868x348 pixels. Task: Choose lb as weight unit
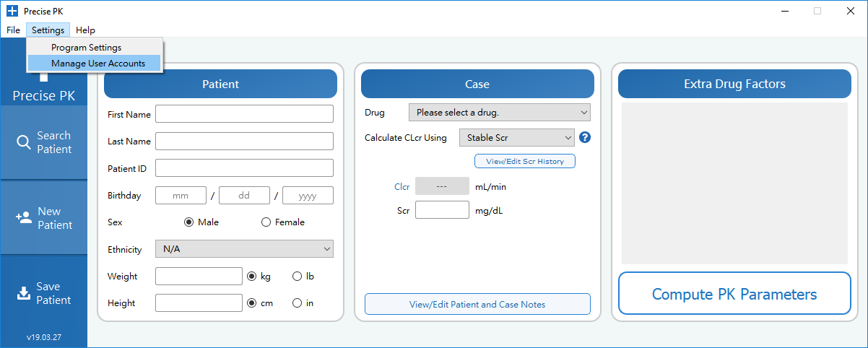click(297, 276)
